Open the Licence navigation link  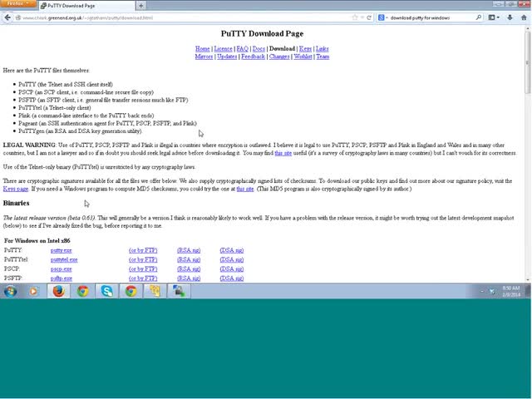click(223, 49)
